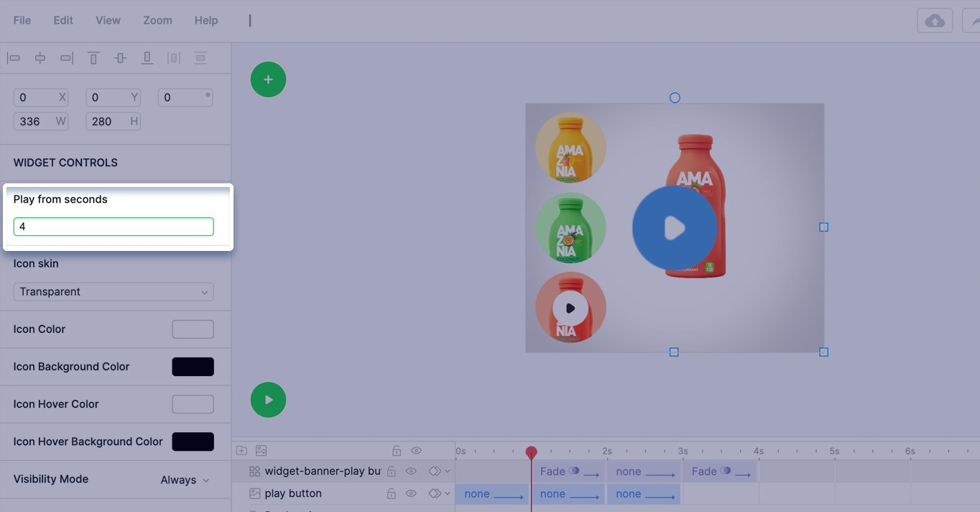Screen dimensions: 980x512
Task: Click the large blue play button on canvas
Action: point(675,228)
